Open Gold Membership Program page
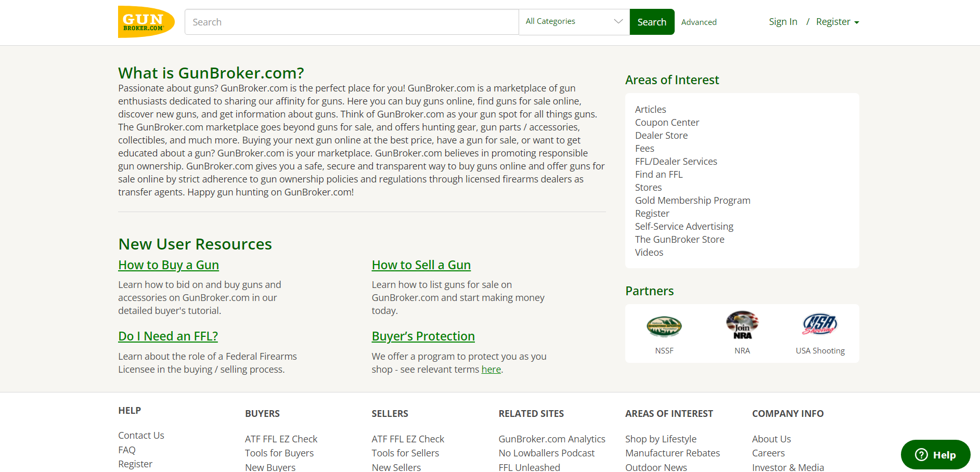The image size is (980, 472). coord(692,200)
